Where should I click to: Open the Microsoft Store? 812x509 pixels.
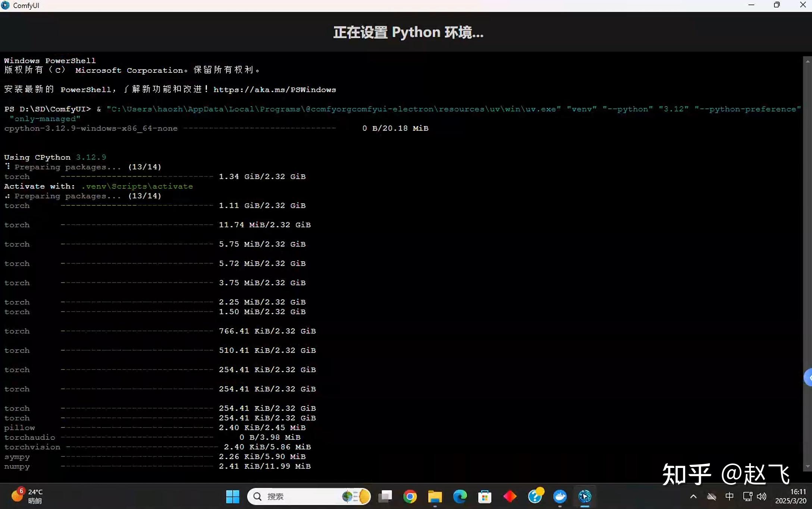pyautogui.click(x=485, y=496)
